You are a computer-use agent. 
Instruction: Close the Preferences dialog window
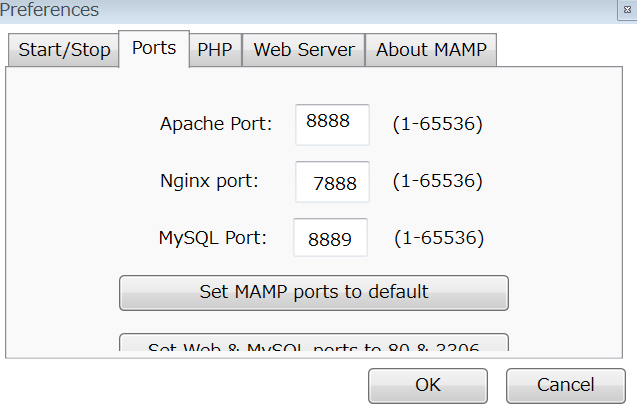tap(628, 9)
